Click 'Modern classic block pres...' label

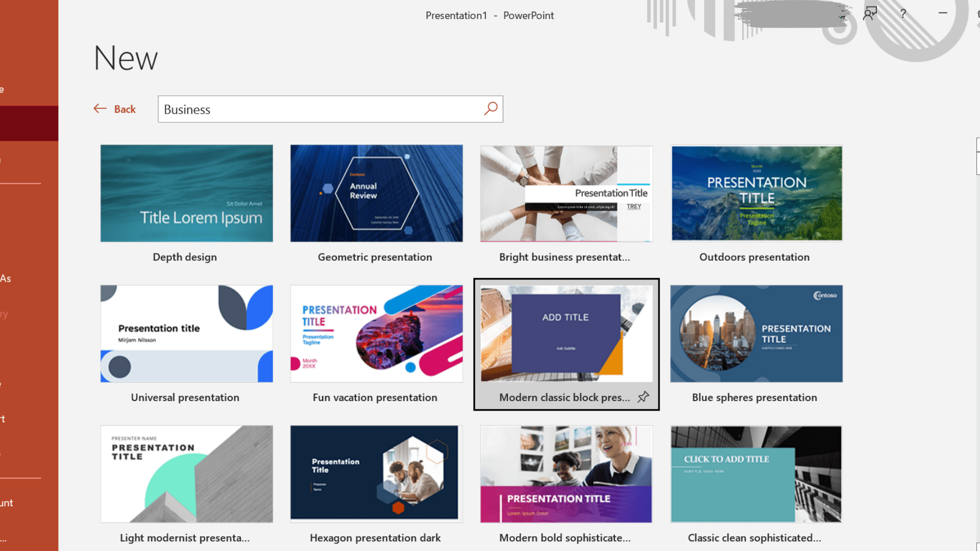565,397
